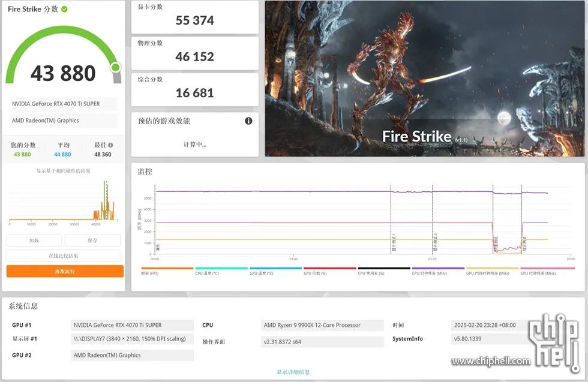This screenshot has height=382, width=588.
Task: Click the GPU #1 field in 系统信息
Action: (133, 325)
